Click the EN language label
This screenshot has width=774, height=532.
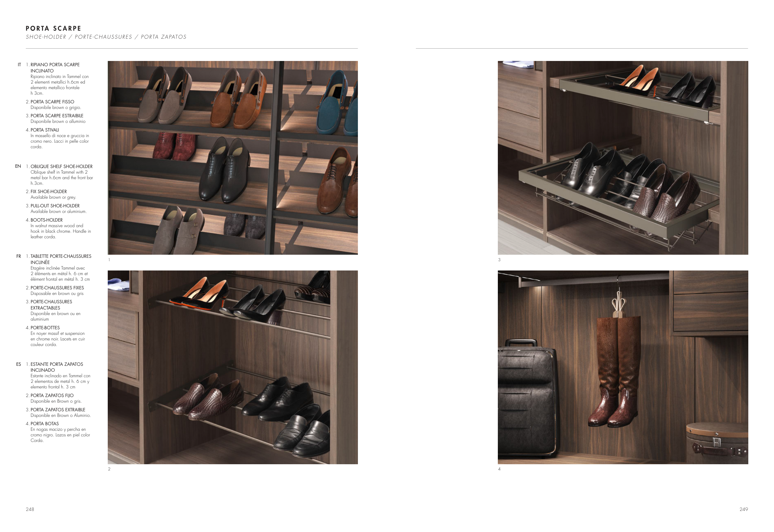pos(18,166)
